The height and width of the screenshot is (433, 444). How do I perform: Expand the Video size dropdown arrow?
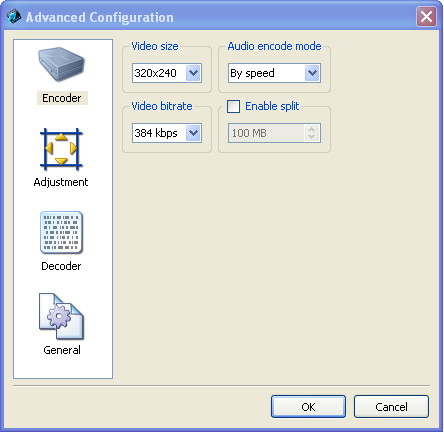[193, 73]
